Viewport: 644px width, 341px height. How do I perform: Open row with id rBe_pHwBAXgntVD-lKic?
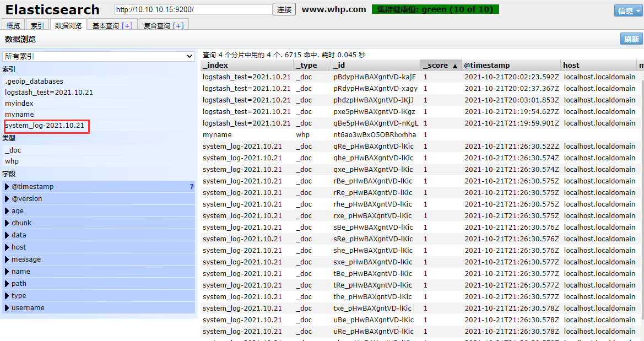[x=373, y=181]
